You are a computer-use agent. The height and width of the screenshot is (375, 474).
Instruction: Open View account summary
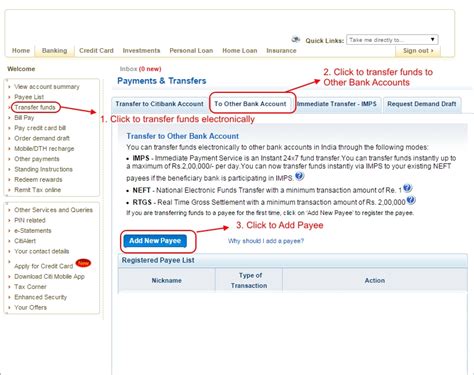(x=47, y=87)
